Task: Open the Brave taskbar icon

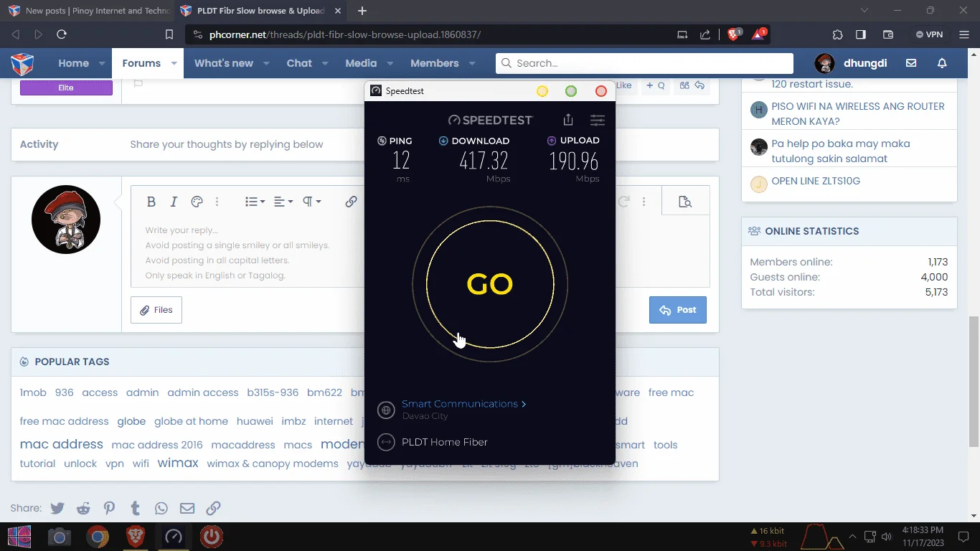Action: click(135, 536)
